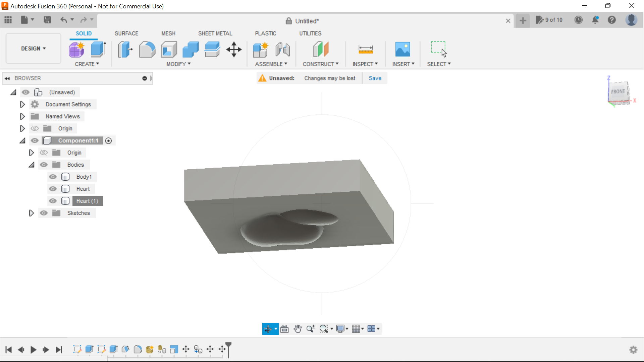The image size is (644, 362).
Task: Select the Combine tool
Action: click(x=191, y=49)
